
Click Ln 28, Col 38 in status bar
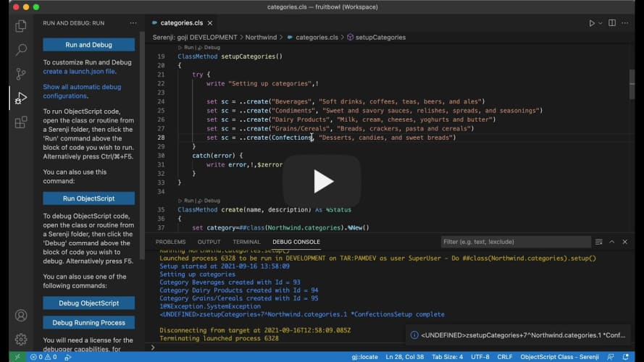tap(404, 357)
